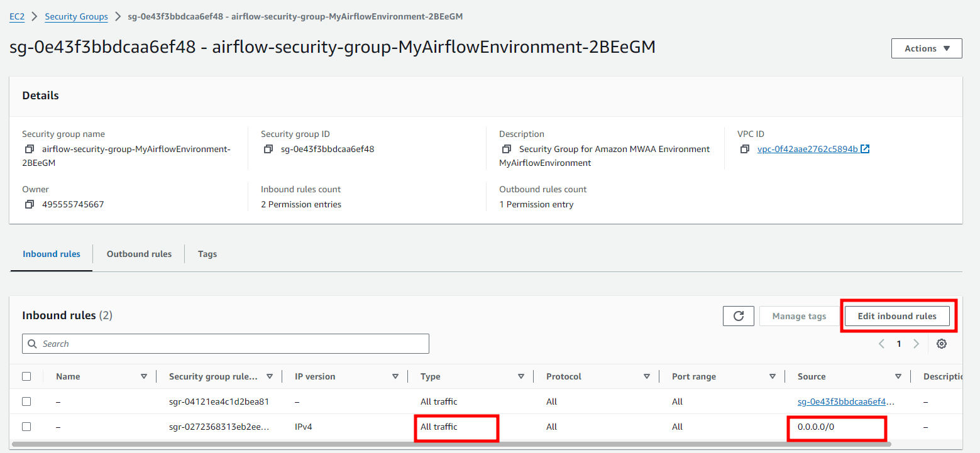Click the Description column header
This screenshot has width=980, height=453.
[943, 376]
